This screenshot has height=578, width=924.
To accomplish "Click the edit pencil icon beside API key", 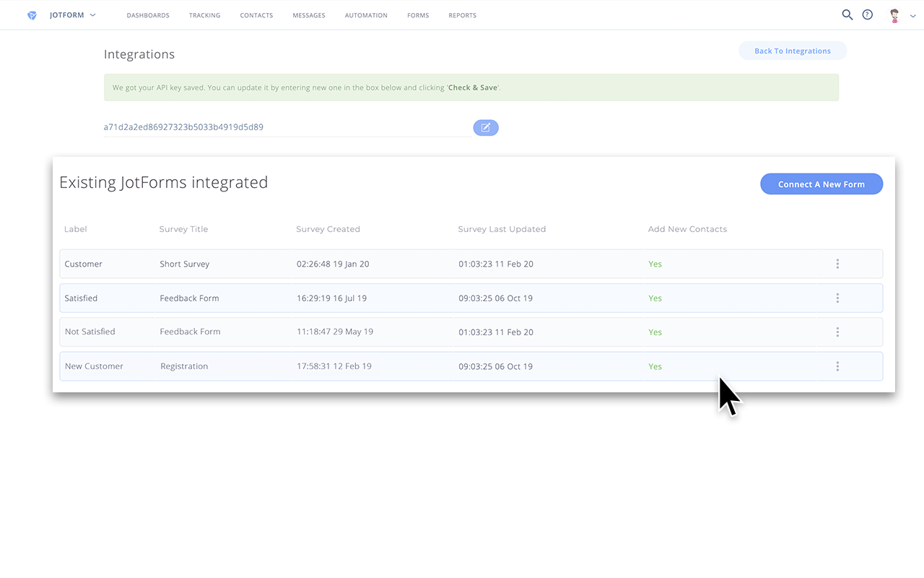I will point(485,127).
